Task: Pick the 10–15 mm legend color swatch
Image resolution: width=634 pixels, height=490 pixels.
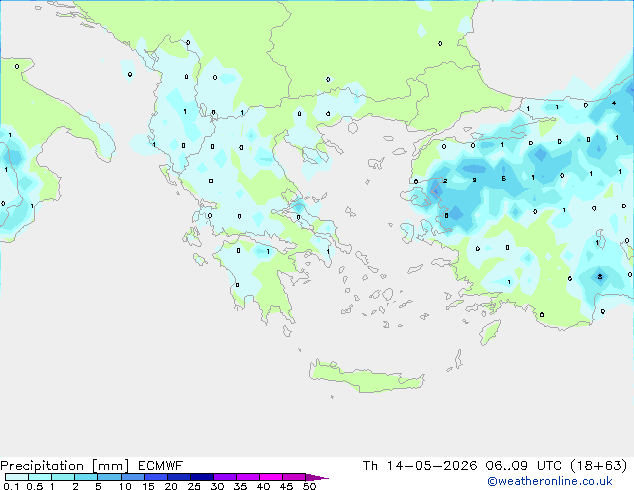Action: coord(132,477)
